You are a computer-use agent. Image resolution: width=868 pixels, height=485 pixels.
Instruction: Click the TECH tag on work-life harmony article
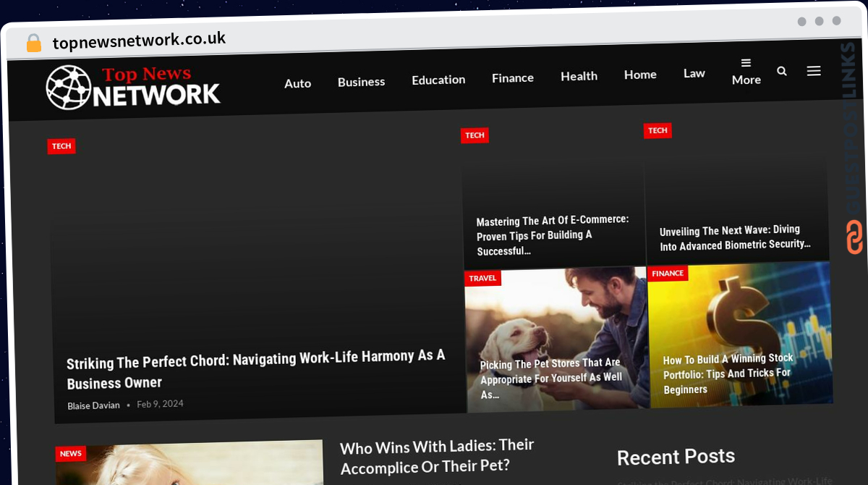61,146
